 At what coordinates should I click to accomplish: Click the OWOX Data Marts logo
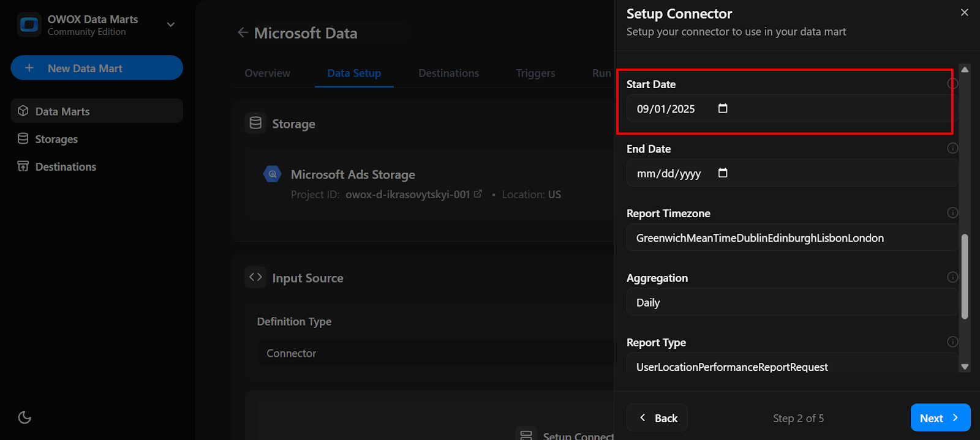29,24
